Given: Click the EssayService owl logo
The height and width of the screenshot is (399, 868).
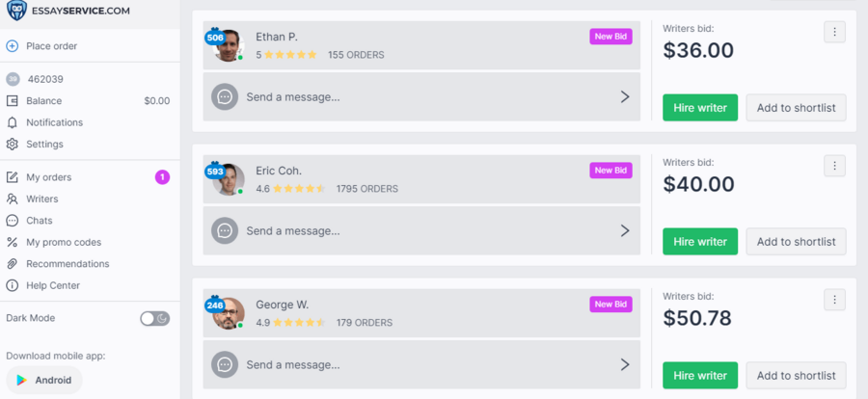Looking at the screenshot, I should tap(16, 10).
